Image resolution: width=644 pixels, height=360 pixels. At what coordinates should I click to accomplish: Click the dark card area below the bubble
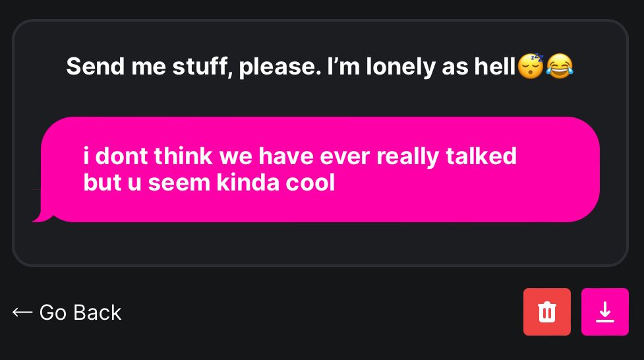(x=320, y=244)
